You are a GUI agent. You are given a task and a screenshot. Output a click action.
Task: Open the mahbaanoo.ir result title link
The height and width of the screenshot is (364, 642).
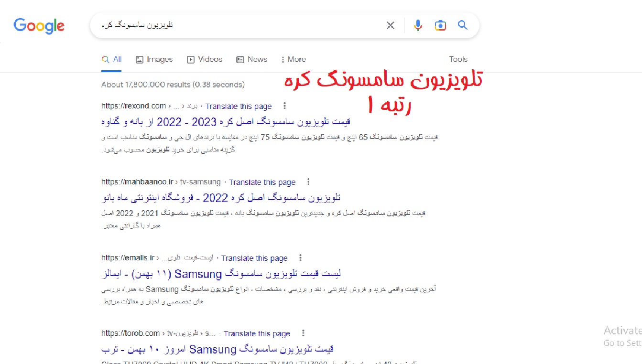point(221,197)
